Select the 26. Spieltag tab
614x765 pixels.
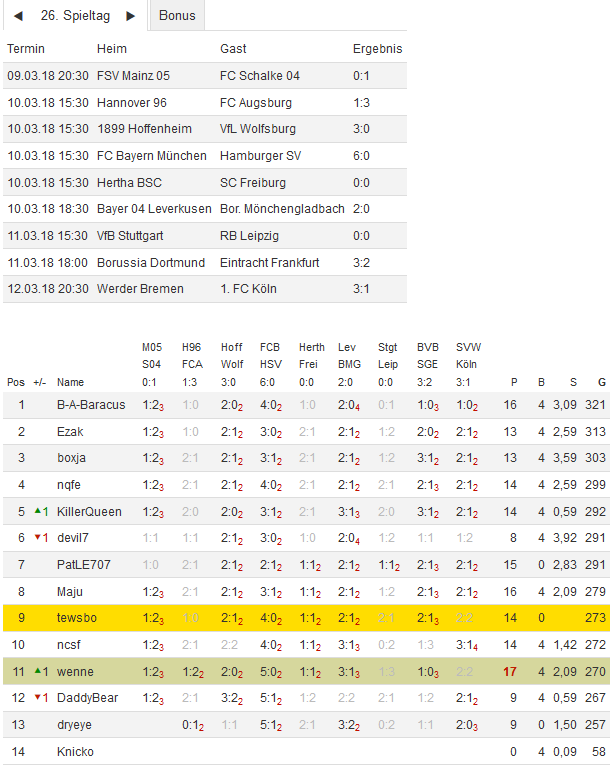click(75, 16)
